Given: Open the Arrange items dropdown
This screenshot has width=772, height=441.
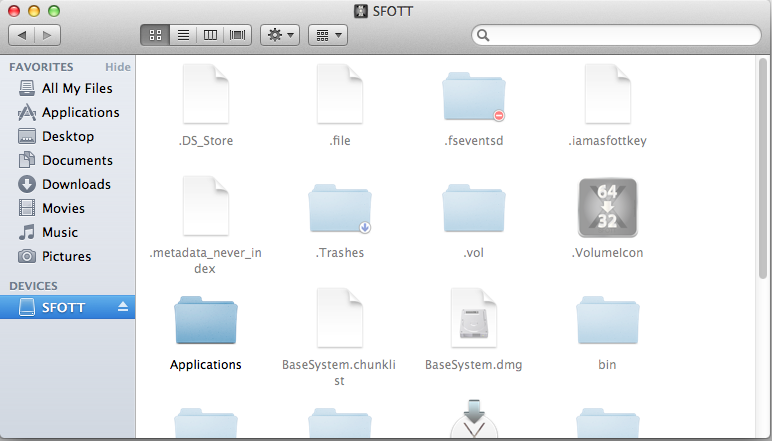Looking at the screenshot, I should pos(328,35).
